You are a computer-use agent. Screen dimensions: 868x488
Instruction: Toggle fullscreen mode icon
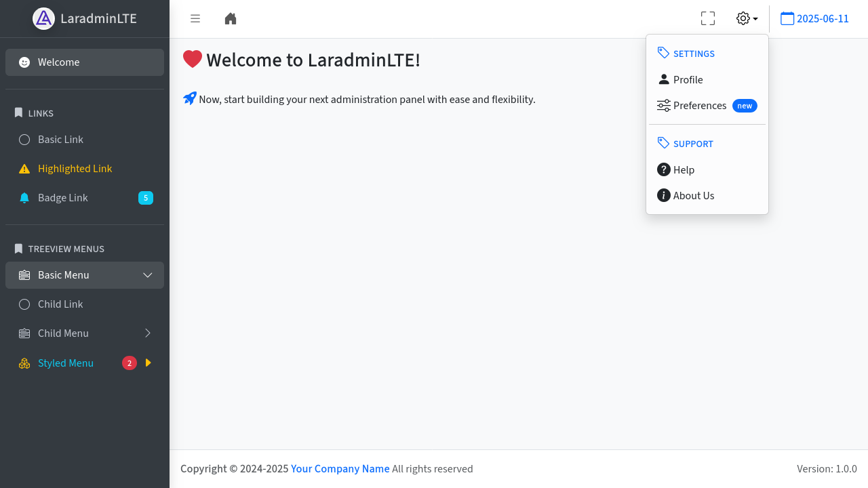(x=708, y=18)
